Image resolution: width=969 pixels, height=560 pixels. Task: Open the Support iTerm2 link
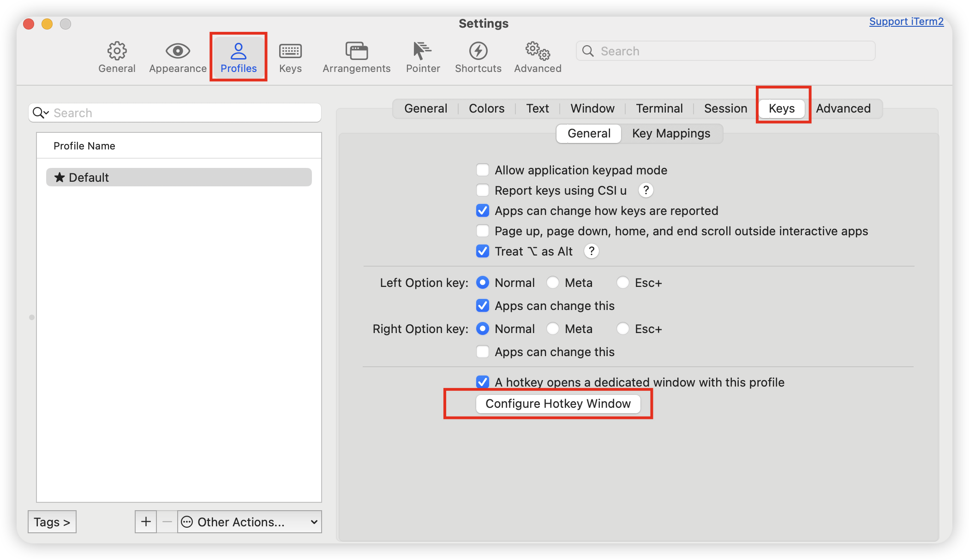pyautogui.click(x=906, y=22)
